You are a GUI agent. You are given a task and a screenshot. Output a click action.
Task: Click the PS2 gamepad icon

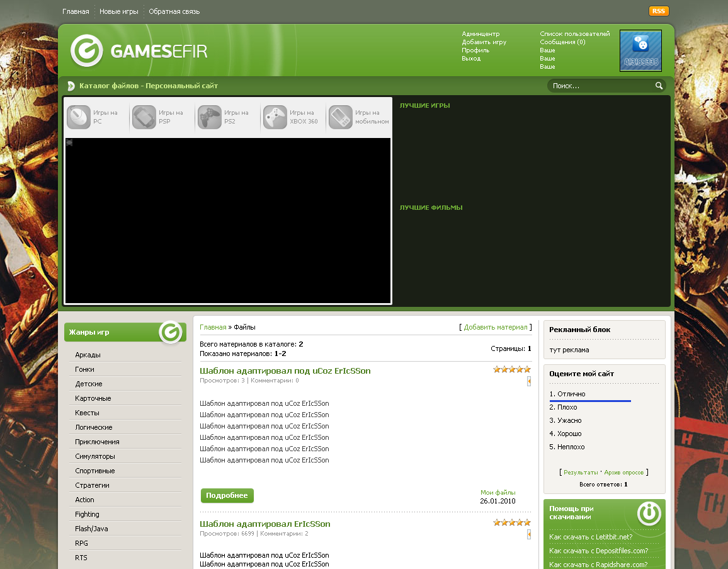click(x=209, y=117)
